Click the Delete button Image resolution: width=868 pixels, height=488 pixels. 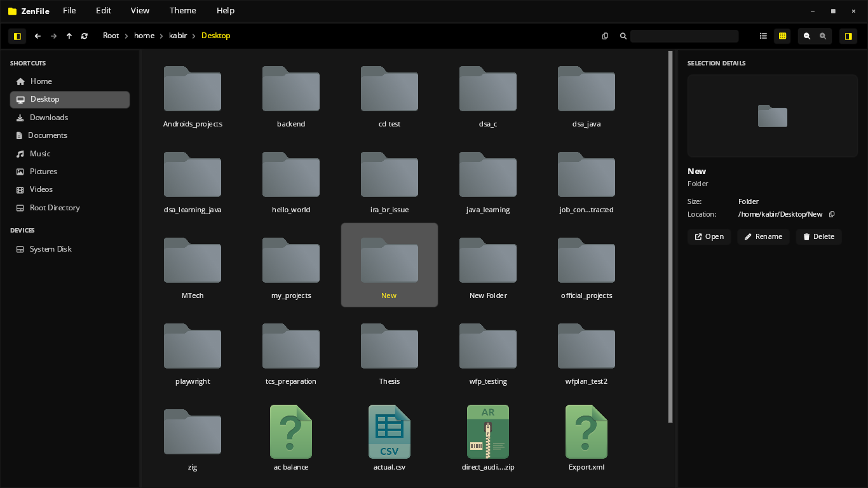[818, 237]
